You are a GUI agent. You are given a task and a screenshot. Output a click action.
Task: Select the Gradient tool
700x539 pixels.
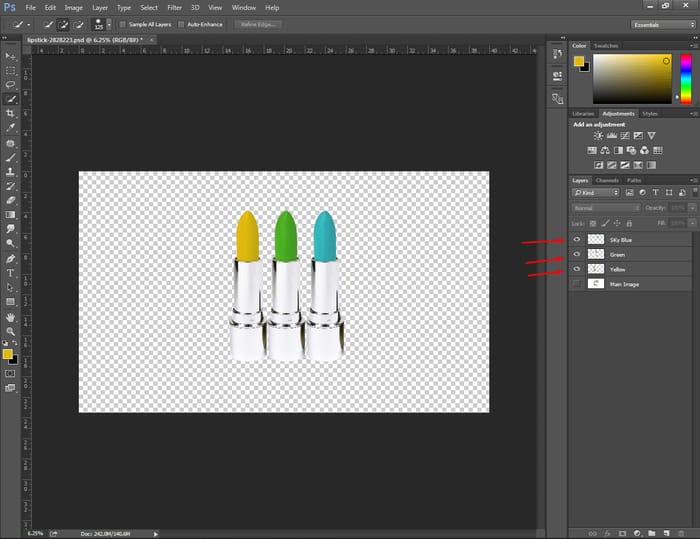point(10,215)
